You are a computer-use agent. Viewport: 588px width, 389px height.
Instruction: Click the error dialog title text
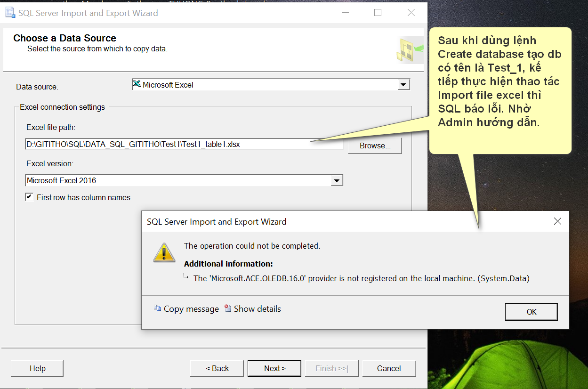tap(217, 221)
